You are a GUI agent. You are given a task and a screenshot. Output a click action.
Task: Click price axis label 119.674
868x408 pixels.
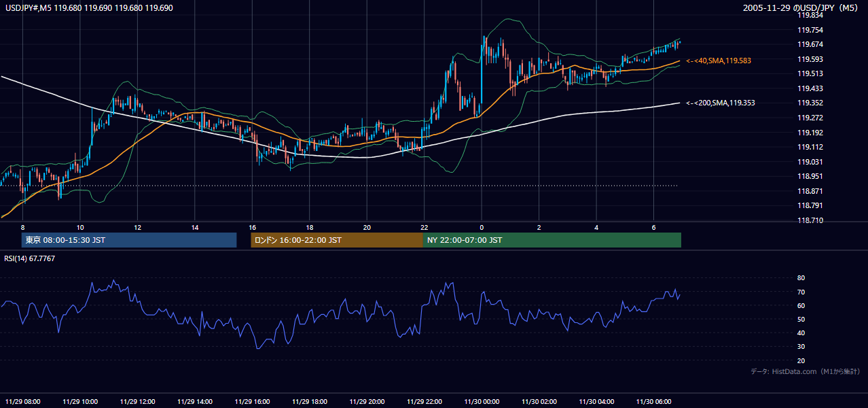tap(810, 44)
